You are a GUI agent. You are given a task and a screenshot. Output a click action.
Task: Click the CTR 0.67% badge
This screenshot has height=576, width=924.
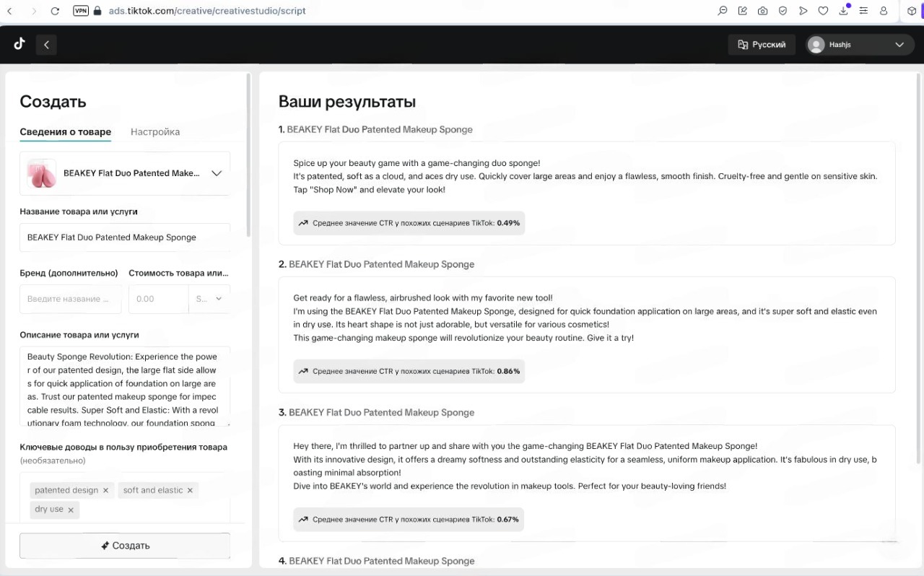pos(409,519)
